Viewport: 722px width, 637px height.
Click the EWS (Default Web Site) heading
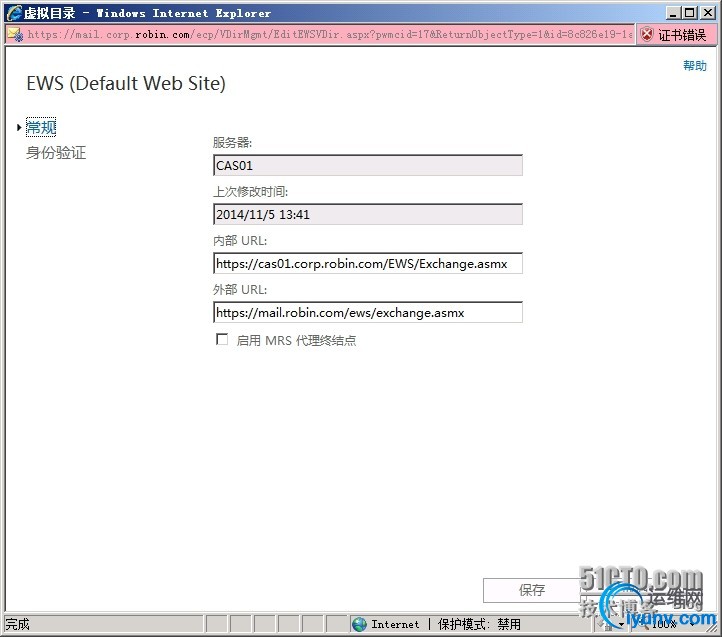(x=126, y=83)
